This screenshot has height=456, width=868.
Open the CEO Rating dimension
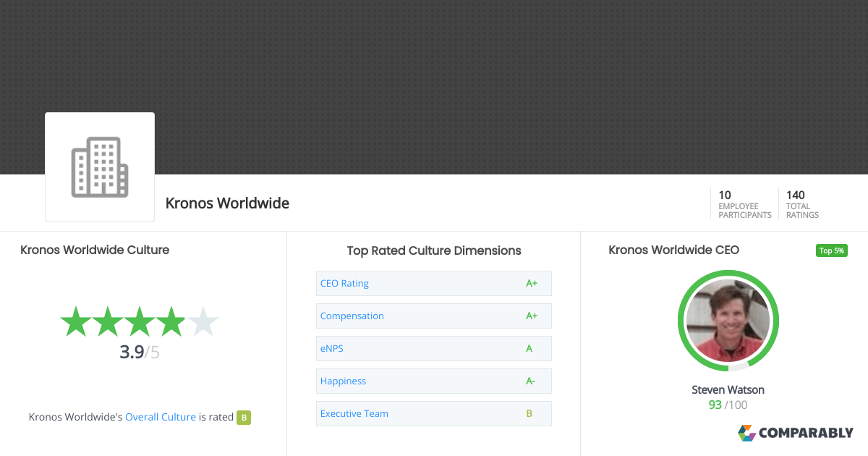pyautogui.click(x=344, y=283)
